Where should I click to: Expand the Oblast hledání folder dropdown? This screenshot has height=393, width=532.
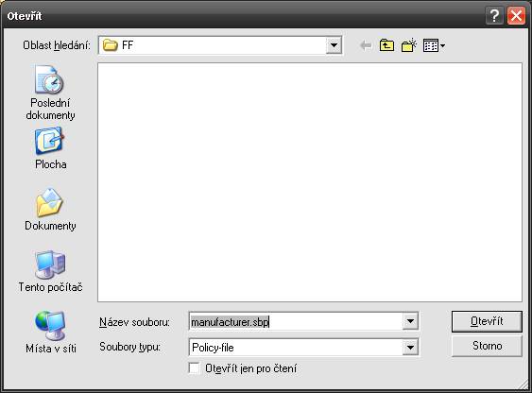pos(334,45)
